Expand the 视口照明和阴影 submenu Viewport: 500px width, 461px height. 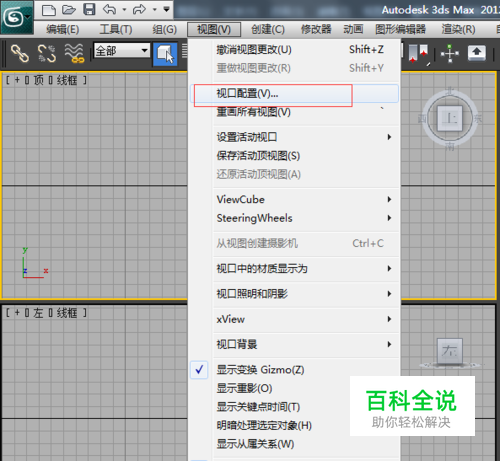tap(294, 294)
